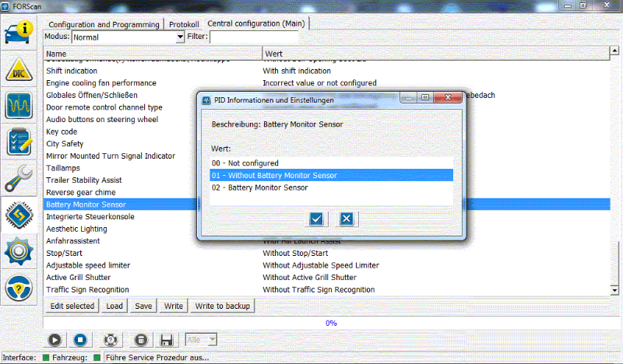Image resolution: width=623 pixels, height=364 pixels.
Task: Select '00 - Not configured' option
Action: [x=245, y=163]
